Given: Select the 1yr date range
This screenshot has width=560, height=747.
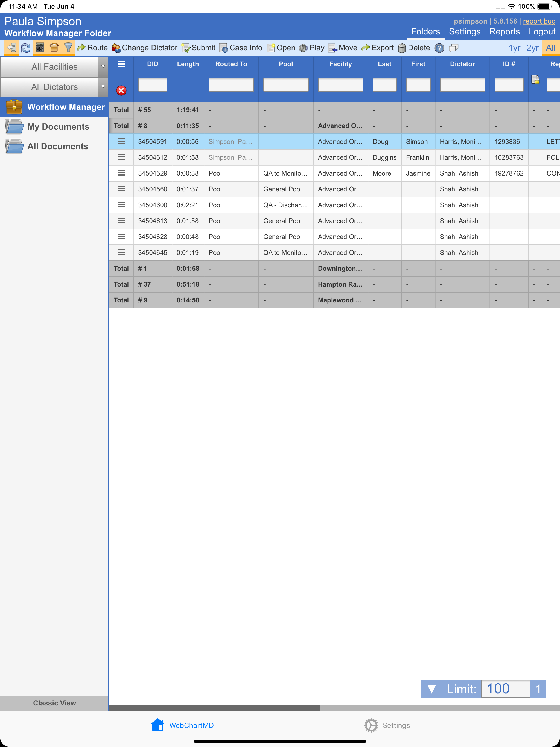Looking at the screenshot, I should pyautogui.click(x=514, y=48).
